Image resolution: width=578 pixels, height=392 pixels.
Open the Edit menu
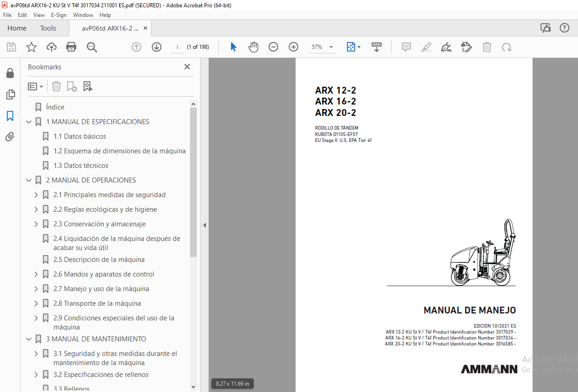pyautogui.click(x=22, y=15)
